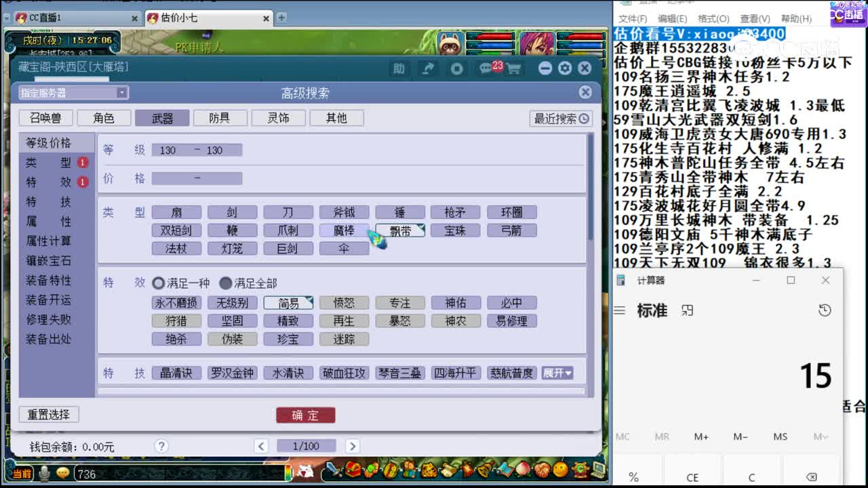Image resolution: width=868 pixels, height=488 pixels.
Task: Select the 镶嵌宝石 sidebar section
Action: point(57,261)
